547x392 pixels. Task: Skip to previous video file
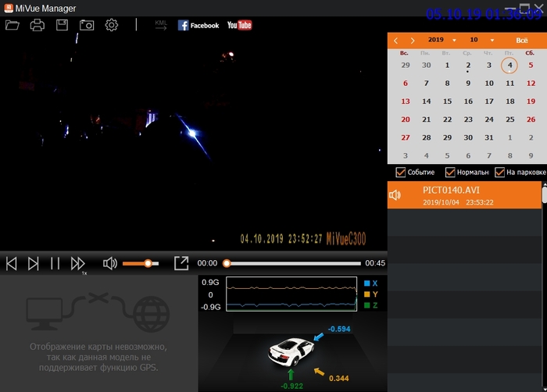point(11,263)
